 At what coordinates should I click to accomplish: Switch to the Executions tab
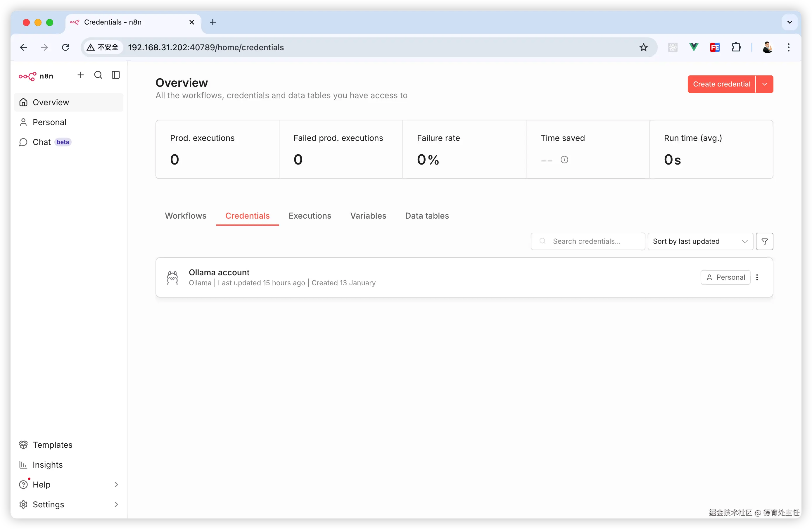pos(310,216)
